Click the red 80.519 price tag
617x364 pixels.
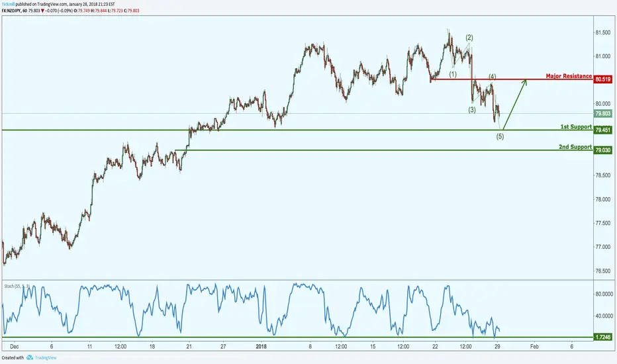coord(603,79)
